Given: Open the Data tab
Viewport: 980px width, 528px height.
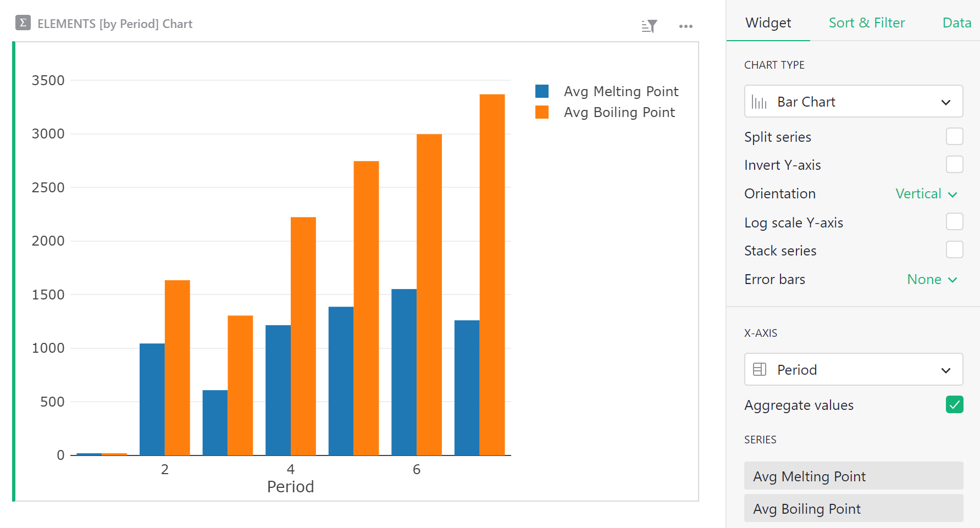Looking at the screenshot, I should coord(956,23).
